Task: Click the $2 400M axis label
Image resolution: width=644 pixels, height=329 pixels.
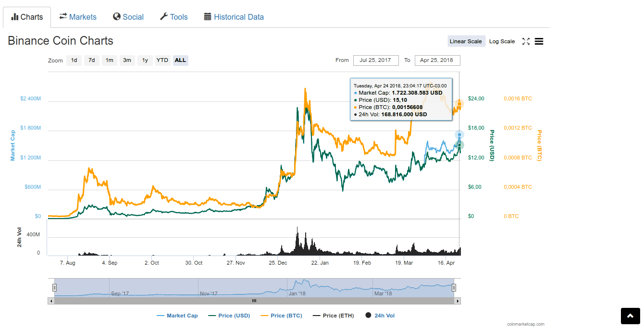Action: 31,98
